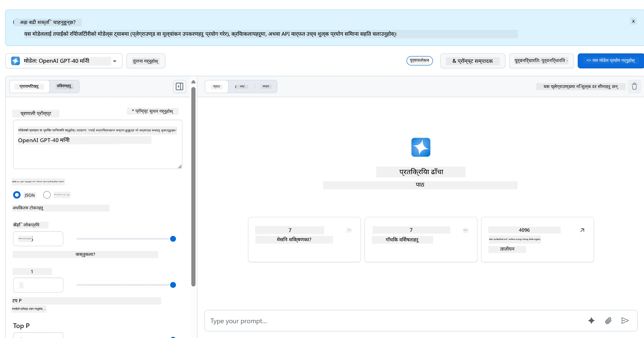Select the JSON radio button
This screenshot has width=644, height=338.
(17, 195)
